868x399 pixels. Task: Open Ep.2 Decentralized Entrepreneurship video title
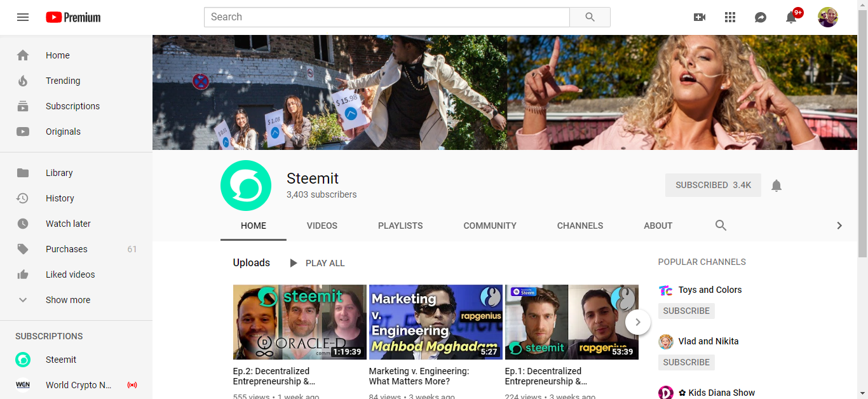tap(274, 376)
